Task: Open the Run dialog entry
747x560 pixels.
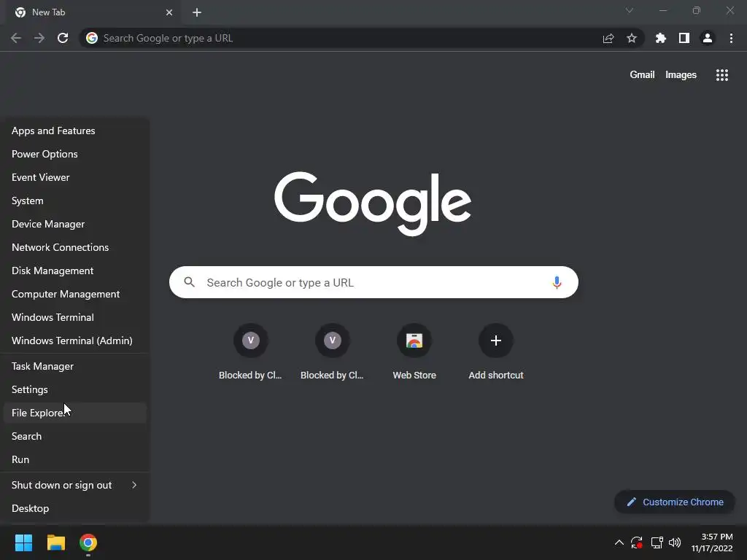Action: click(x=75, y=459)
